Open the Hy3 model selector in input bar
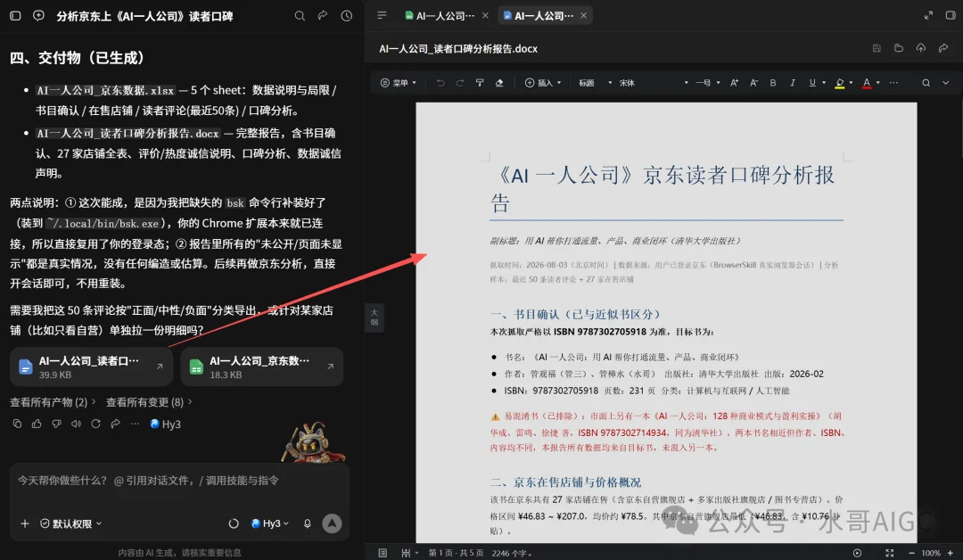Image resolution: width=963 pixels, height=560 pixels. pos(270,523)
